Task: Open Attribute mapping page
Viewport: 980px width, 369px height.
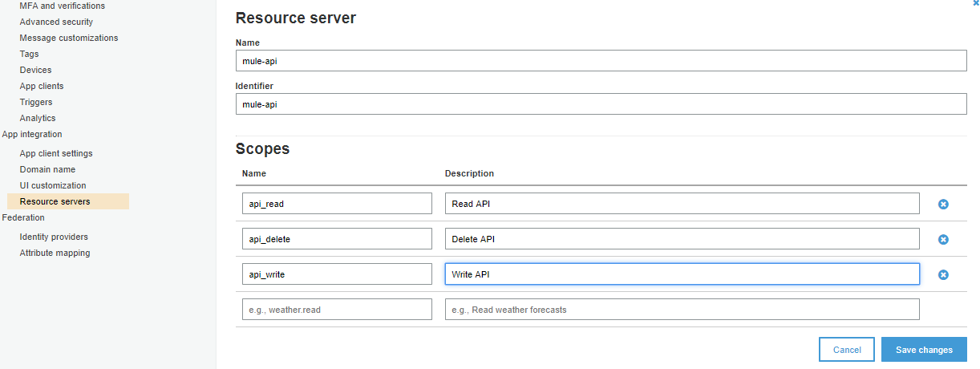Action: [55, 253]
